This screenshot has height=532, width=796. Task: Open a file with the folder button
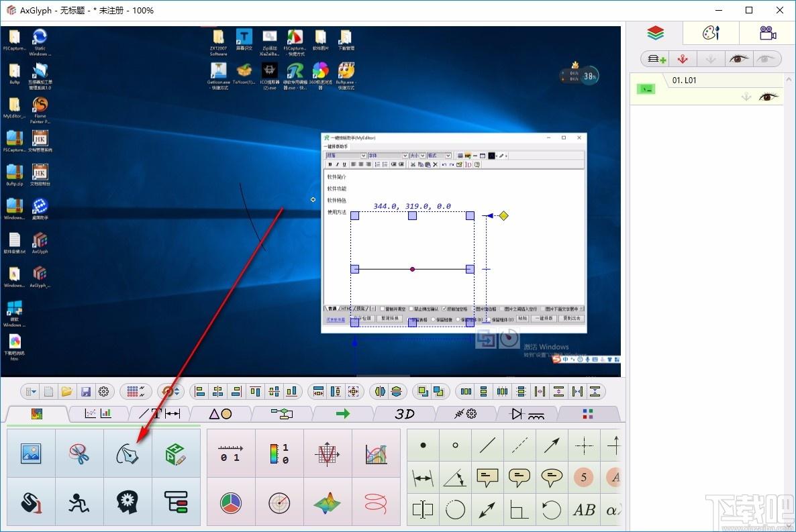click(x=67, y=391)
